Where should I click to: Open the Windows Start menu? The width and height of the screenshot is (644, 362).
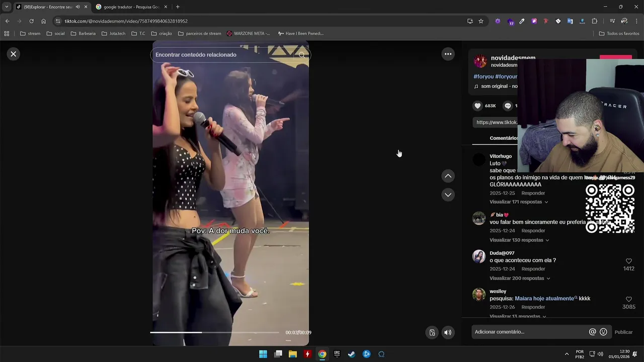pyautogui.click(x=263, y=354)
